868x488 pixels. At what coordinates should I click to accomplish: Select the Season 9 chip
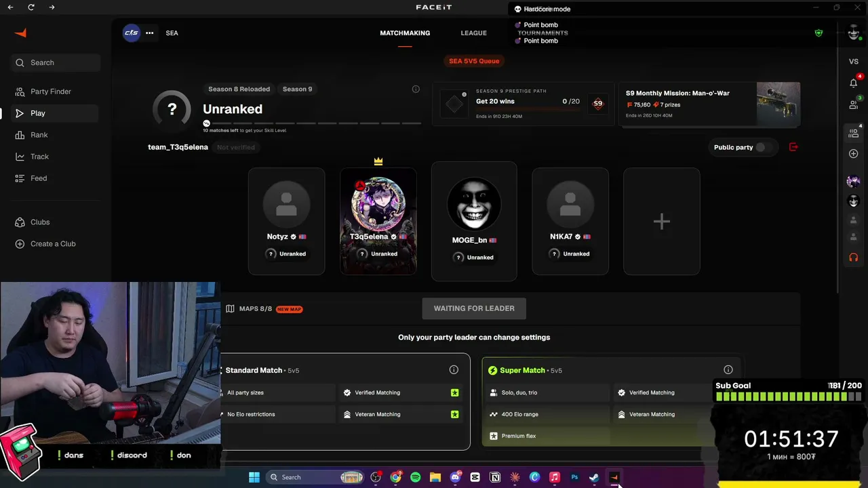(298, 89)
